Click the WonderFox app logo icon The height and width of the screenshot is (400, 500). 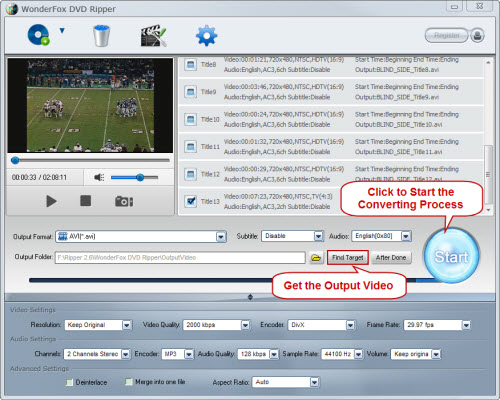[x=12, y=9]
